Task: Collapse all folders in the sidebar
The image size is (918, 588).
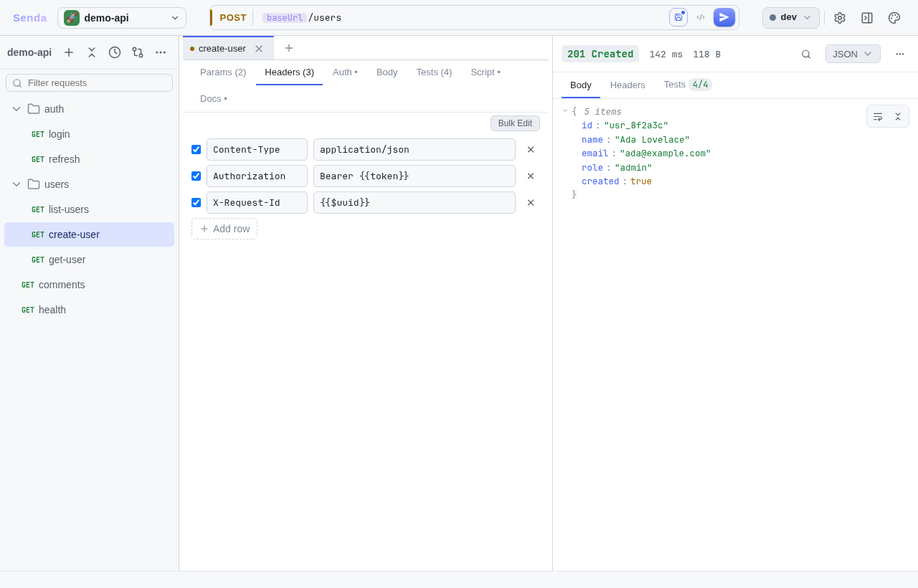Action: (x=92, y=52)
